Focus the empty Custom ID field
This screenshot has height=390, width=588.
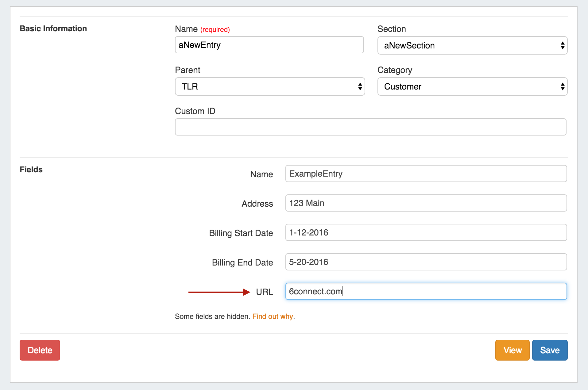coord(370,127)
